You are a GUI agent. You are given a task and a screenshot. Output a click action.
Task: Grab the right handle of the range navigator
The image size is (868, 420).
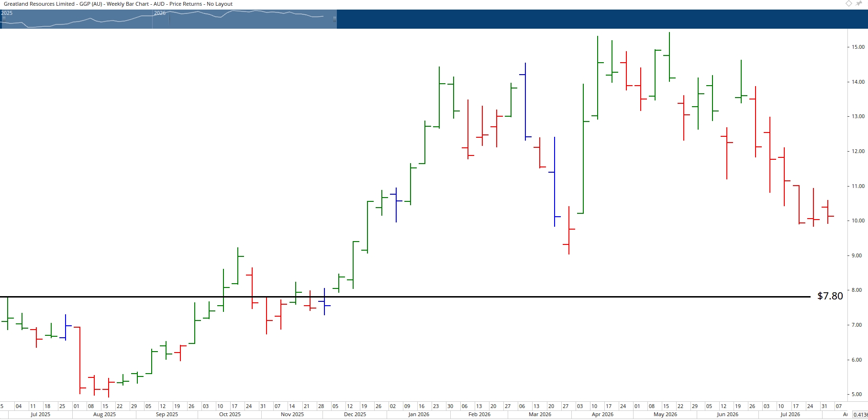(x=334, y=19)
